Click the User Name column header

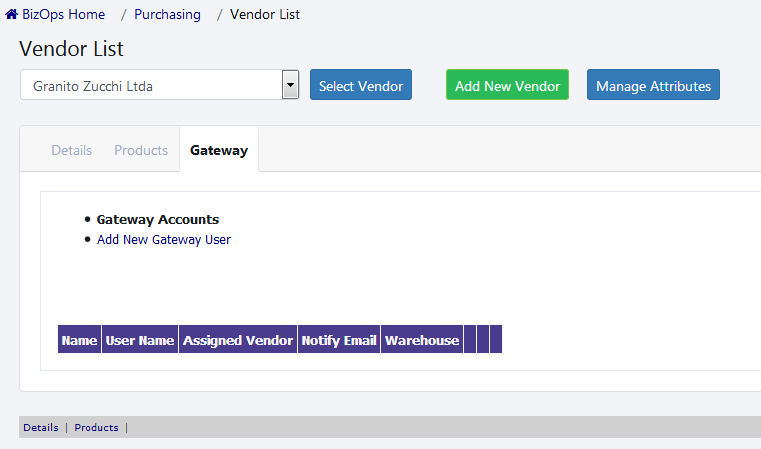pos(140,340)
